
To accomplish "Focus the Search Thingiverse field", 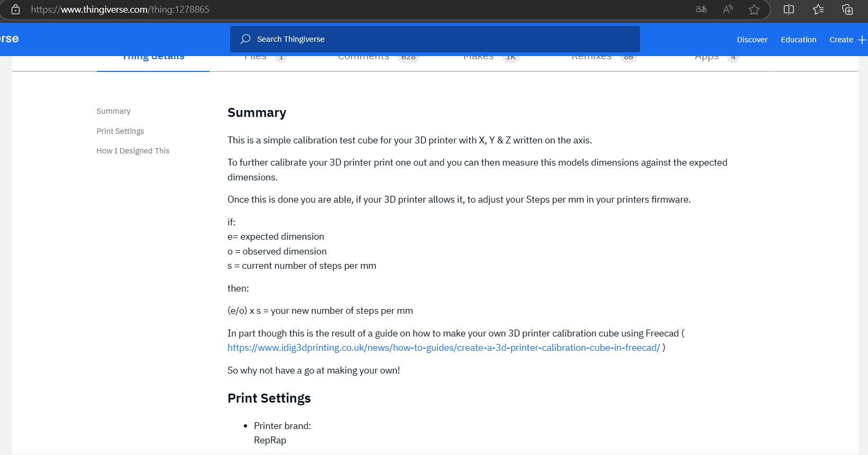I will coord(435,39).
